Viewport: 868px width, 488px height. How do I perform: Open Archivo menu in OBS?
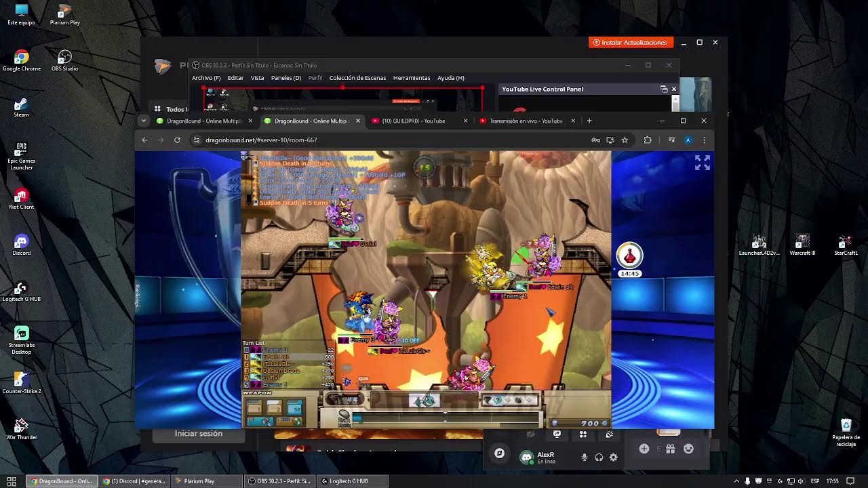206,78
